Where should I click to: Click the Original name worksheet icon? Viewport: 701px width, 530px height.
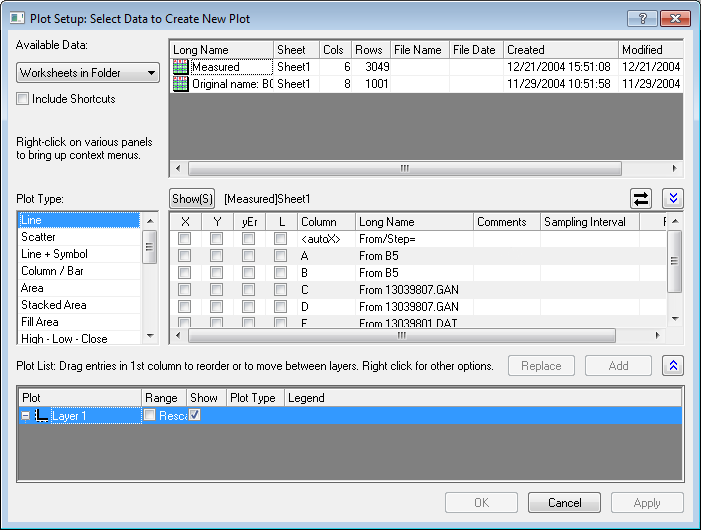coord(180,85)
